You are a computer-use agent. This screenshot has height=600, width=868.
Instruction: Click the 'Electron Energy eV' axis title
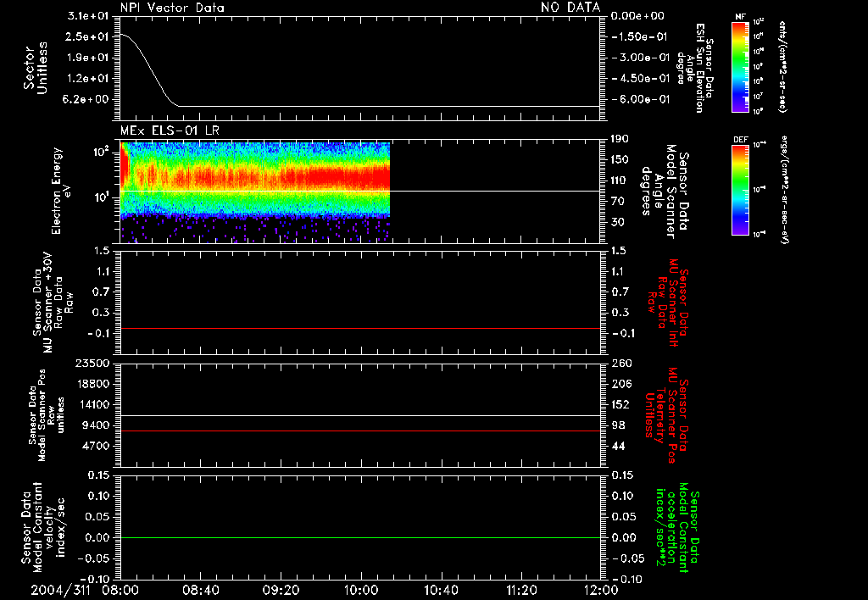click(61, 192)
